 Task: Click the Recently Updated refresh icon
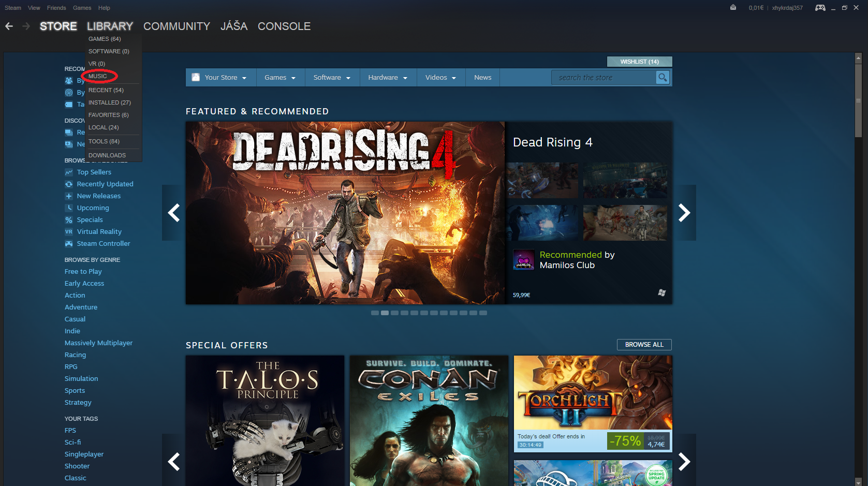pyautogui.click(x=69, y=184)
